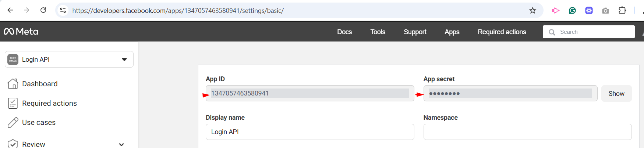
Task: Open Dashboard from the sidebar
Action: (x=40, y=84)
